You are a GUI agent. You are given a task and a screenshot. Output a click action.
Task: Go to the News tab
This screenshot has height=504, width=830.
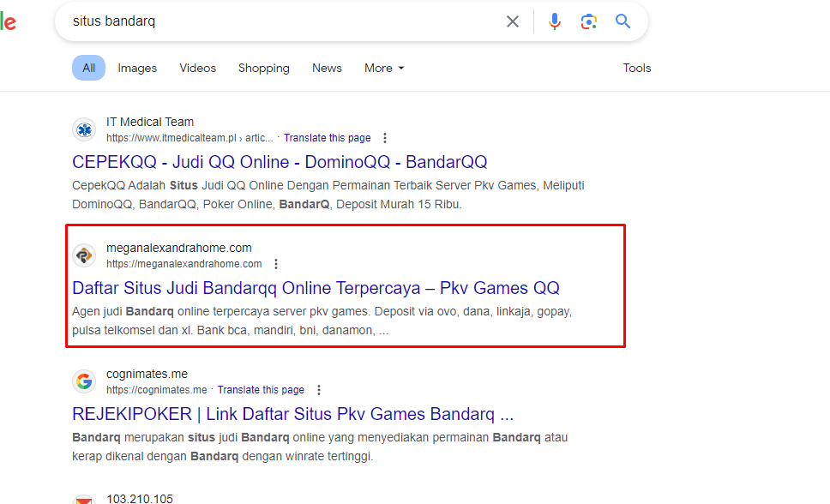click(x=327, y=68)
